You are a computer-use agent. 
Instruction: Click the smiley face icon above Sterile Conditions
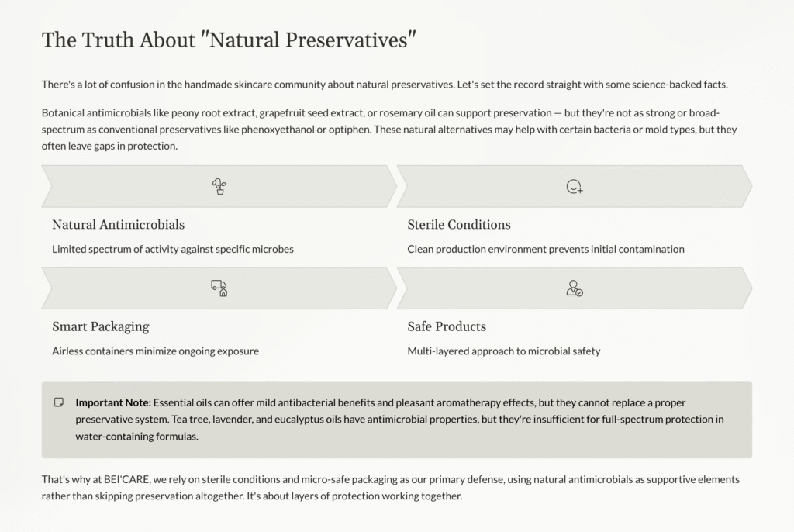[575, 186]
